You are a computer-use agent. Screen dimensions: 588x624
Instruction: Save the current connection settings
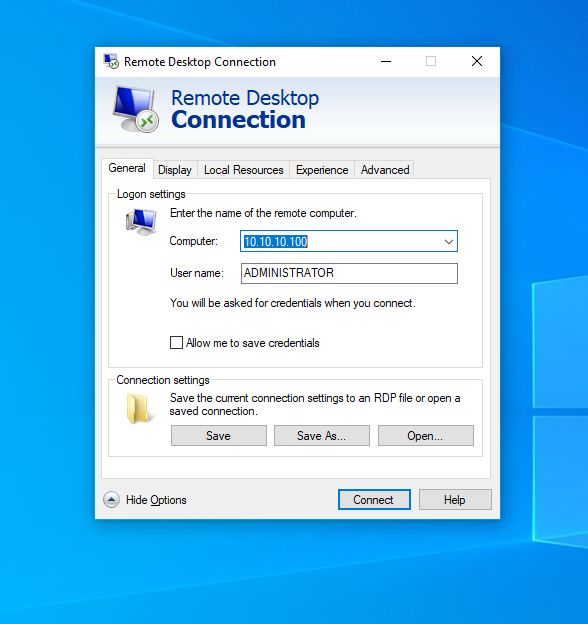[219, 435]
